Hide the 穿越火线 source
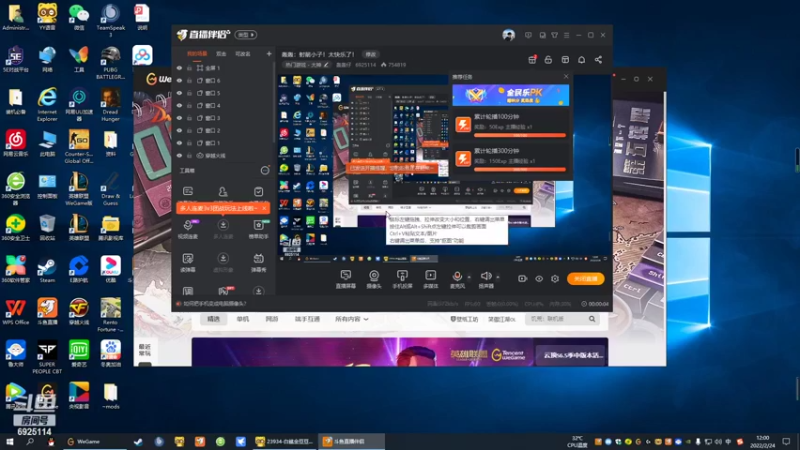The image size is (800, 450). [179, 156]
